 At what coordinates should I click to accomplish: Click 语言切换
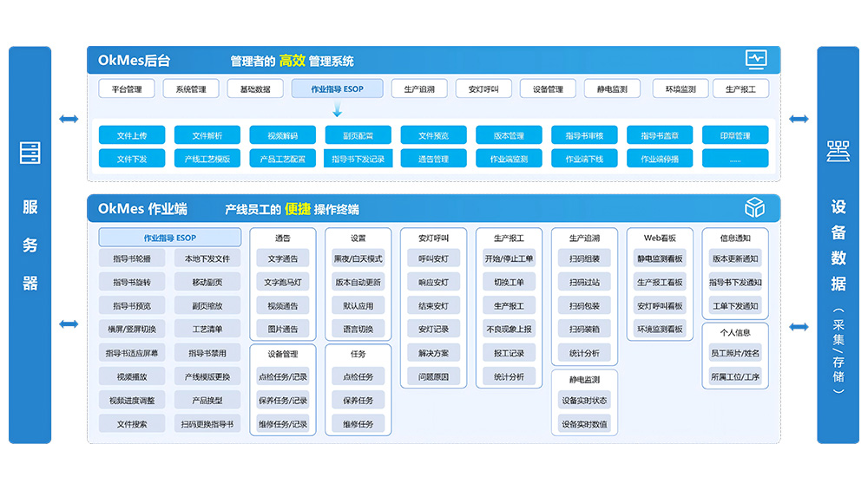(358, 329)
